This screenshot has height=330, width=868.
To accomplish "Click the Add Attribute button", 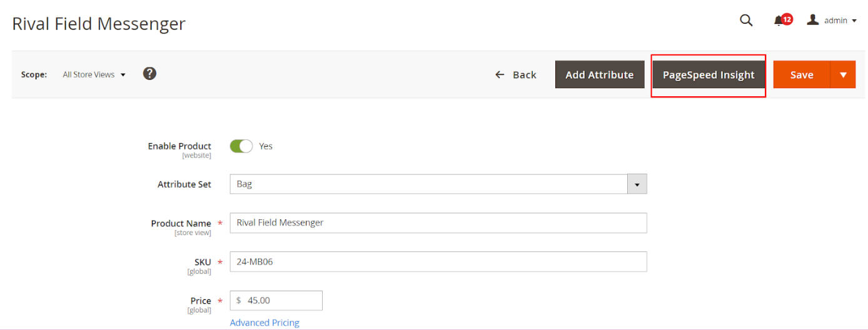I will (599, 75).
